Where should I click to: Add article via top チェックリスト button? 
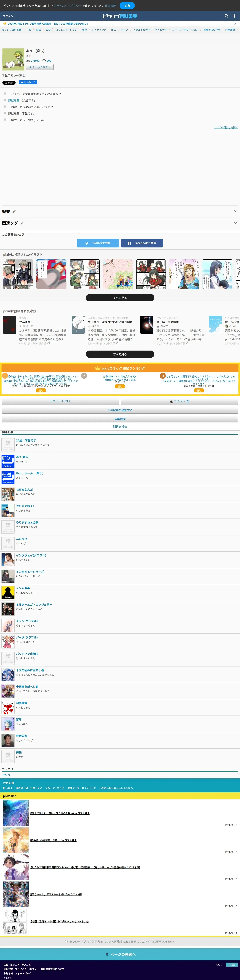point(39,67)
